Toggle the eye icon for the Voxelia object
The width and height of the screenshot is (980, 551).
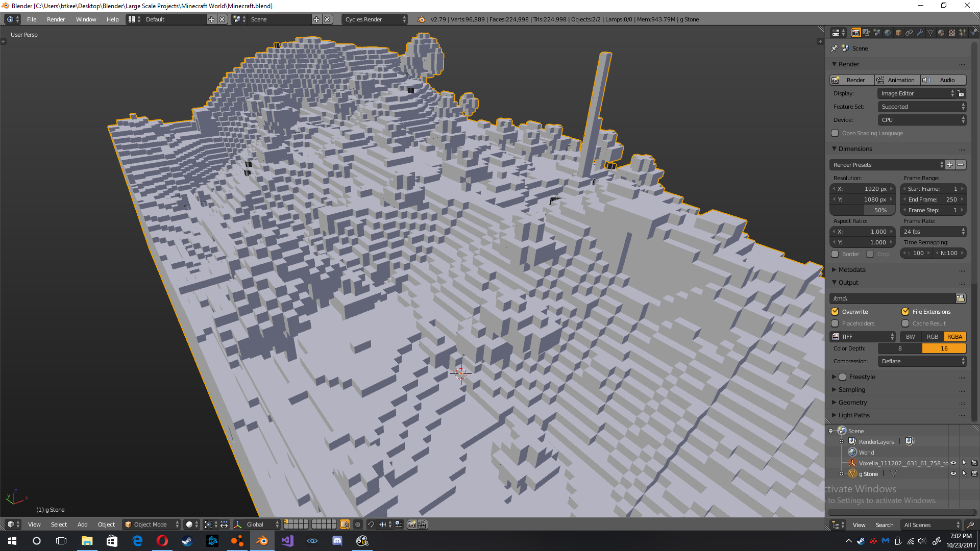953,463
